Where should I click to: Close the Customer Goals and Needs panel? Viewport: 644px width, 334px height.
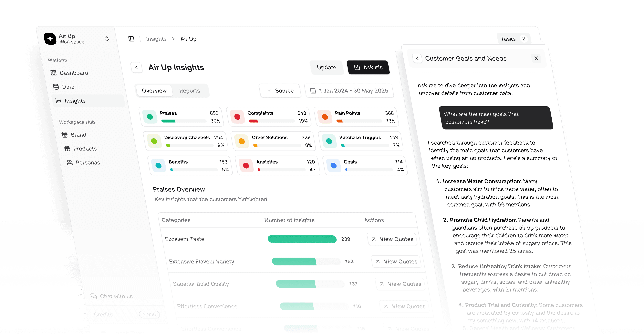tap(536, 58)
